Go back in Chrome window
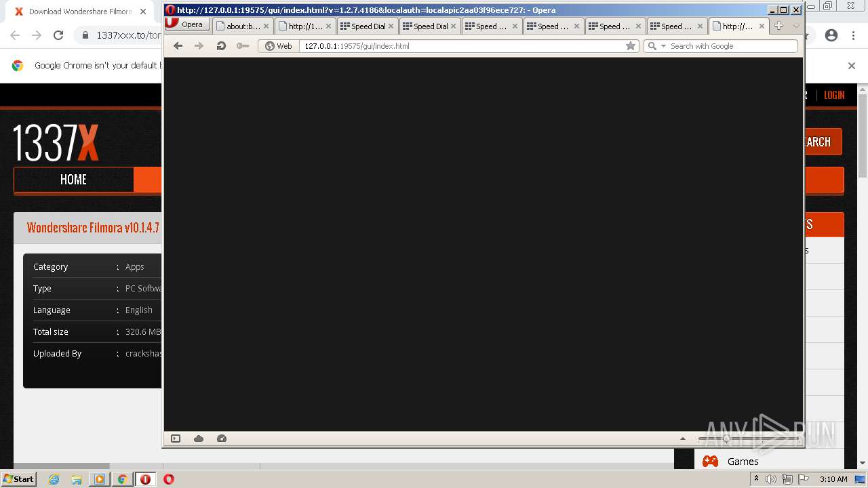The image size is (868, 488). pyautogui.click(x=15, y=35)
